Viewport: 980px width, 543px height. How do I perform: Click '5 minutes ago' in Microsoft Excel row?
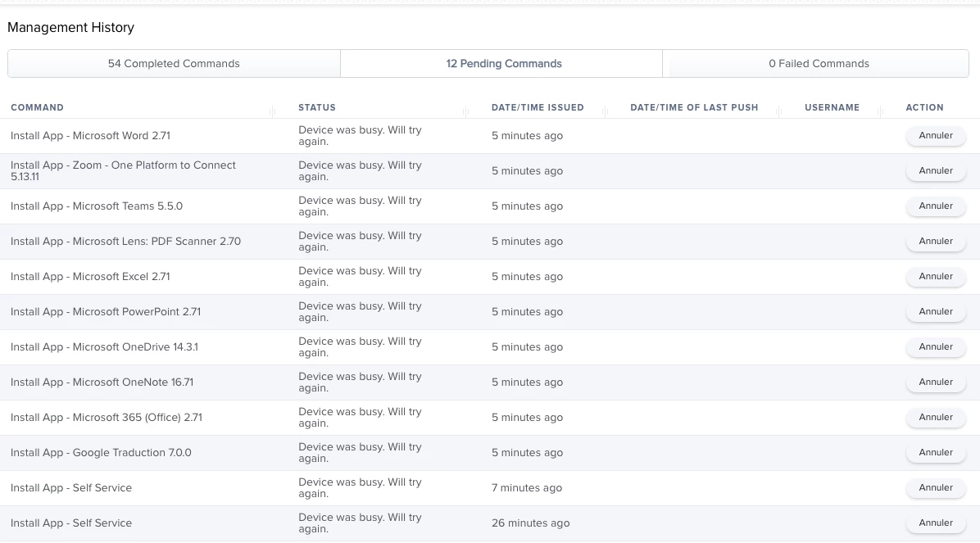(527, 277)
